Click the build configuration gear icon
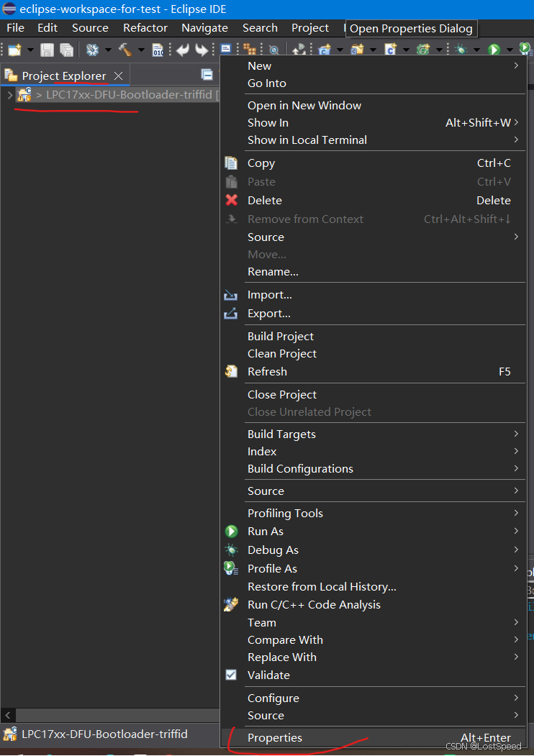 (x=92, y=50)
